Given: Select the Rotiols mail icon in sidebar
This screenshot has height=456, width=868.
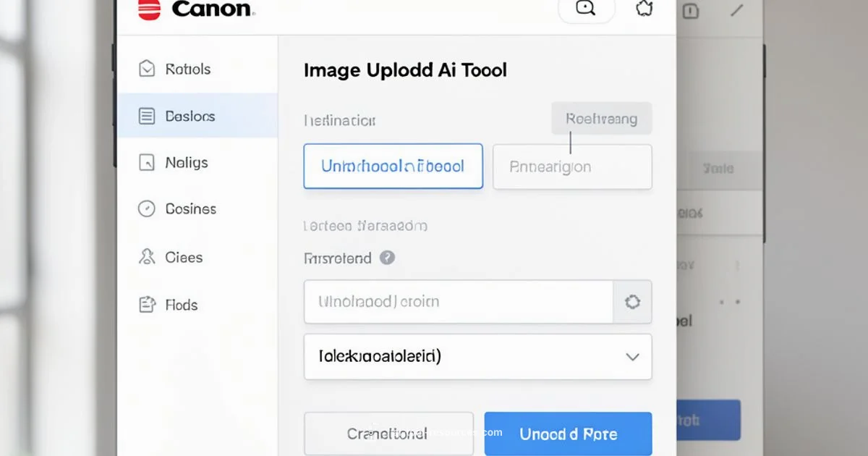Looking at the screenshot, I should pos(148,68).
